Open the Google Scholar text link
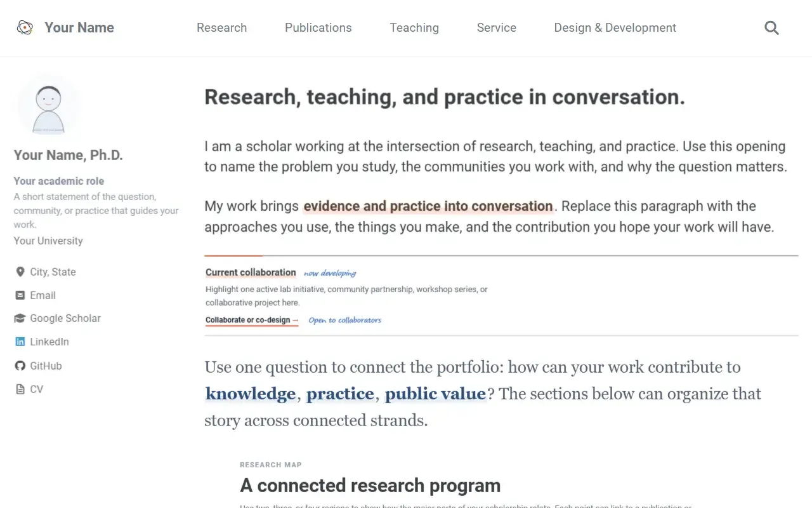Screen dimensions: 812x508 65,318
